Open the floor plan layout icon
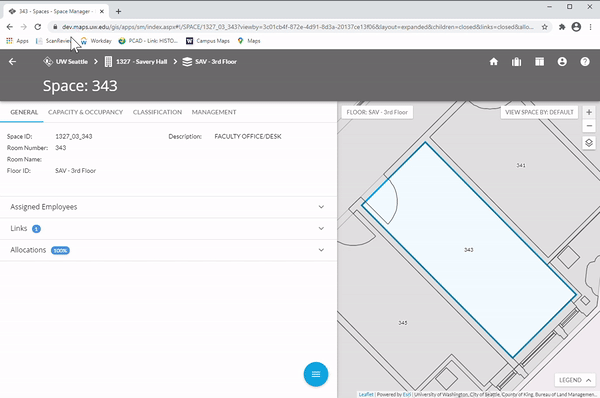This screenshot has width=600, height=398. pos(540,62)
